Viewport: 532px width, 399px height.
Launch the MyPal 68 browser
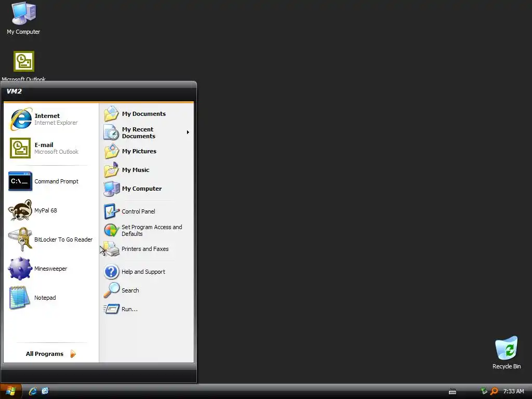(x=51, y=210)
